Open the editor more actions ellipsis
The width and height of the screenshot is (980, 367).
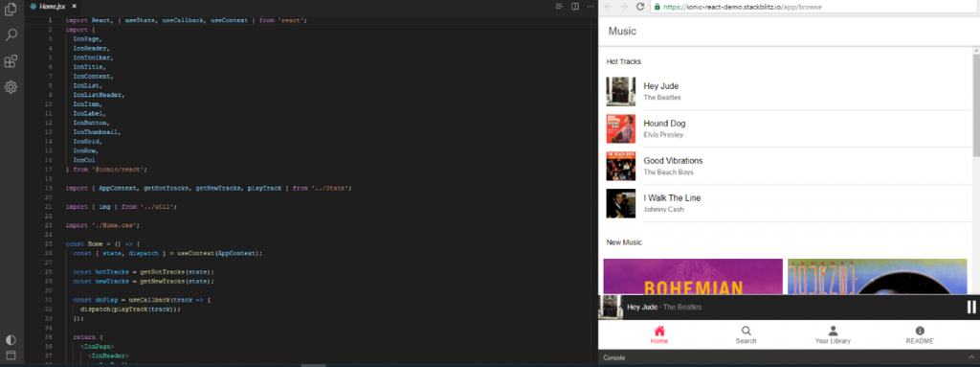pyautogui.click(x=590, y=7)
